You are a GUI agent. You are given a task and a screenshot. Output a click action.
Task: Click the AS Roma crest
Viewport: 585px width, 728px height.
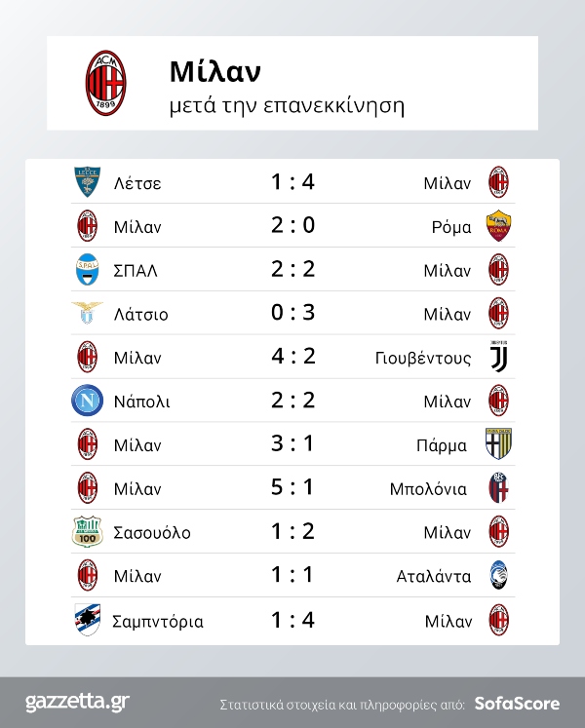[498, 226]
